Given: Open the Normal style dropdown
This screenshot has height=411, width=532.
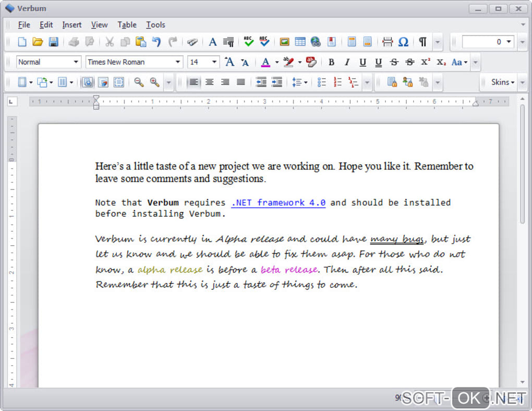Looking at the screenshot, I should click(76, 62).
